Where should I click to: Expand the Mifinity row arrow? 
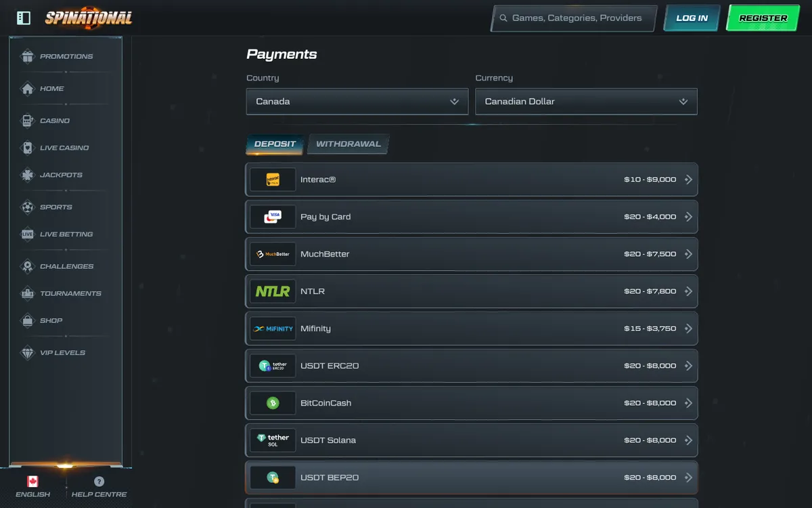(x=688, y=329)
